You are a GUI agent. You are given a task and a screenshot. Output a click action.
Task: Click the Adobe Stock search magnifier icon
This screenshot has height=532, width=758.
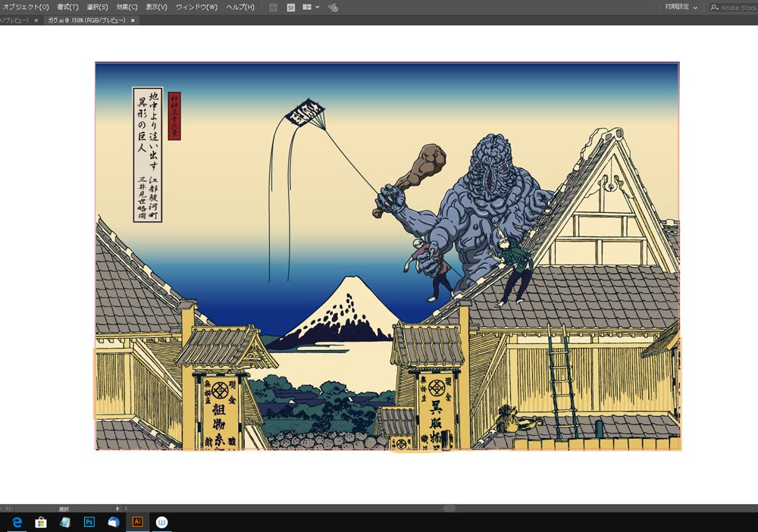coord(714,8)
